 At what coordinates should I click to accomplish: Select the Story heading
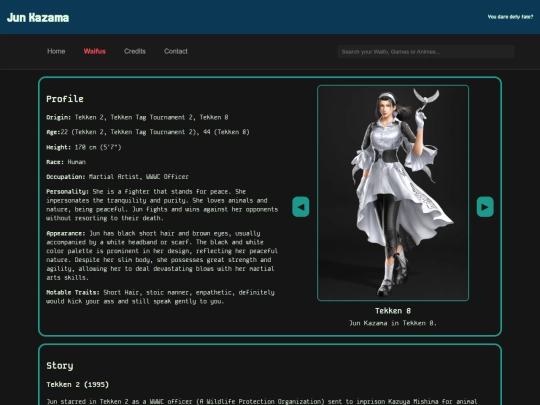[x=60, y=366]
